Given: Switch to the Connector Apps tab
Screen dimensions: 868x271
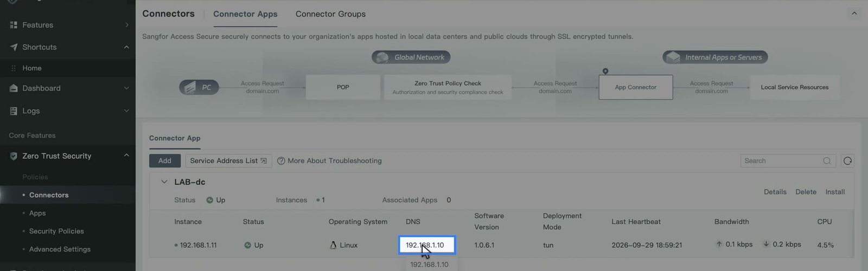Looking at the screenshot, I should click(245, 14).
